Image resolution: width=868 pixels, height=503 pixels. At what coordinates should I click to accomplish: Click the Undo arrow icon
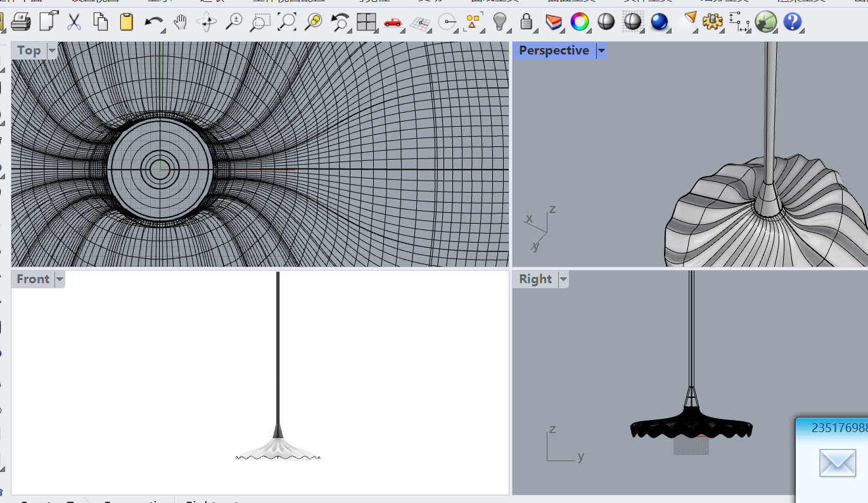[153, 22]
